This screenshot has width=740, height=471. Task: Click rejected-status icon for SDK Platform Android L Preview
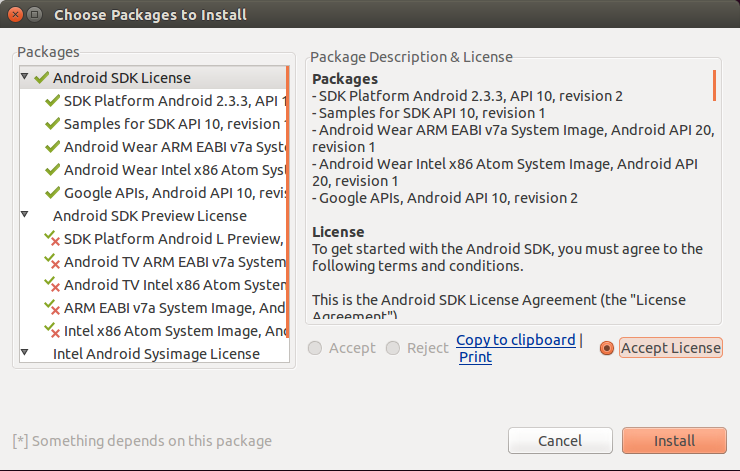coord(52,238)
